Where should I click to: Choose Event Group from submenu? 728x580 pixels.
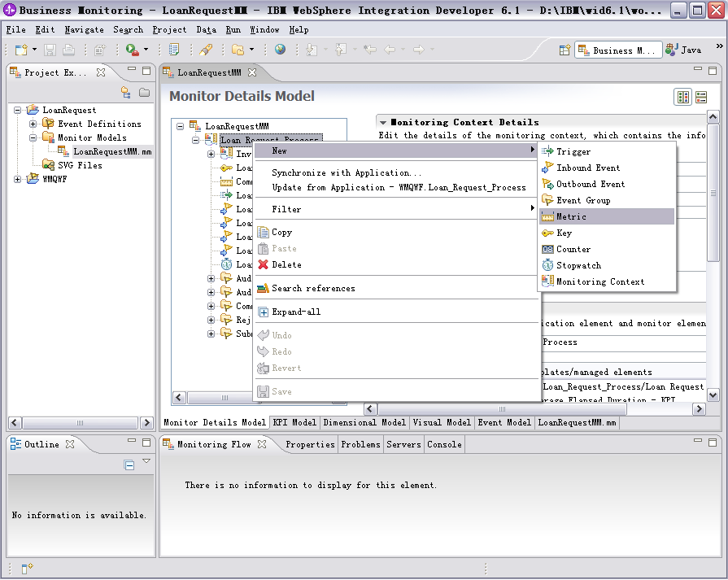pyautogui.click(x=607, y=201)
